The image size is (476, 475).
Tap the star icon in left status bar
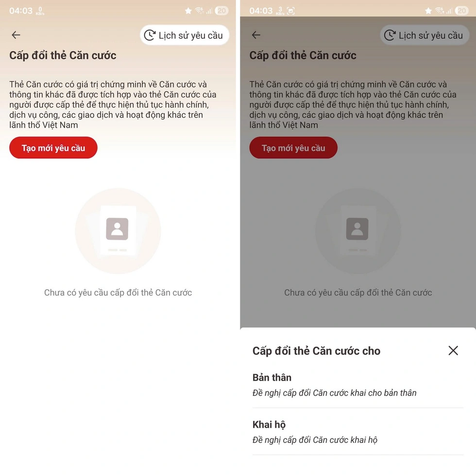click(188, 11)
